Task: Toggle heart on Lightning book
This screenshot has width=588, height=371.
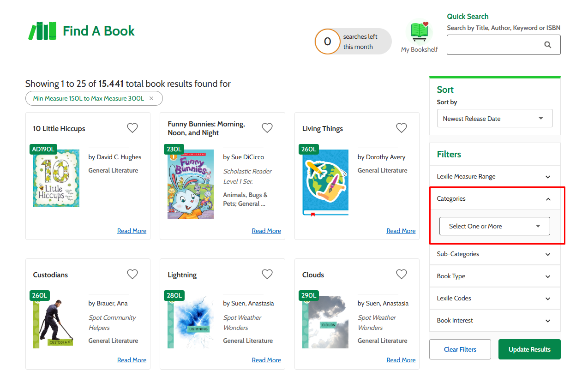Action: tap(267, 274)
